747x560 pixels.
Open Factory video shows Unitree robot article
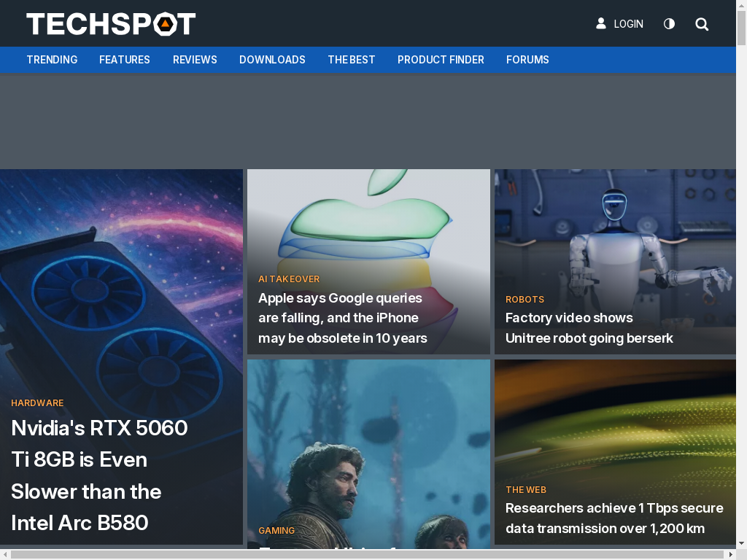coord(589,328)
